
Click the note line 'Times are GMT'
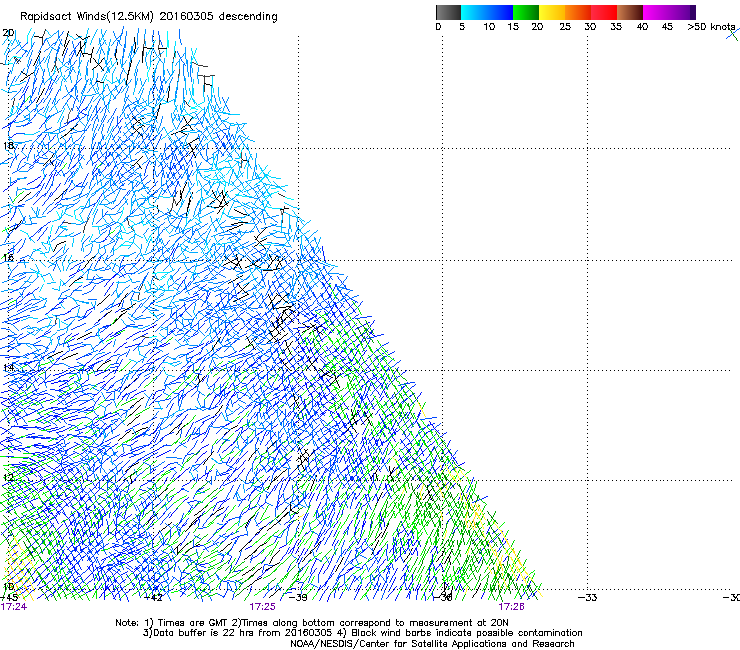pos(193,623)
